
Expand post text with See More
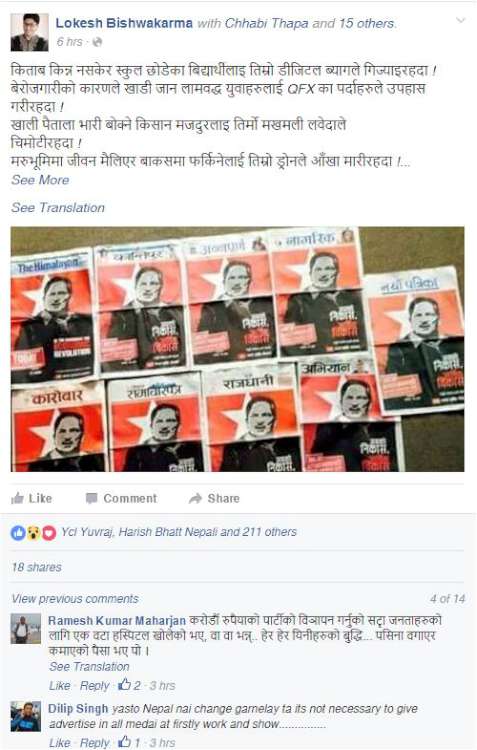40,180
